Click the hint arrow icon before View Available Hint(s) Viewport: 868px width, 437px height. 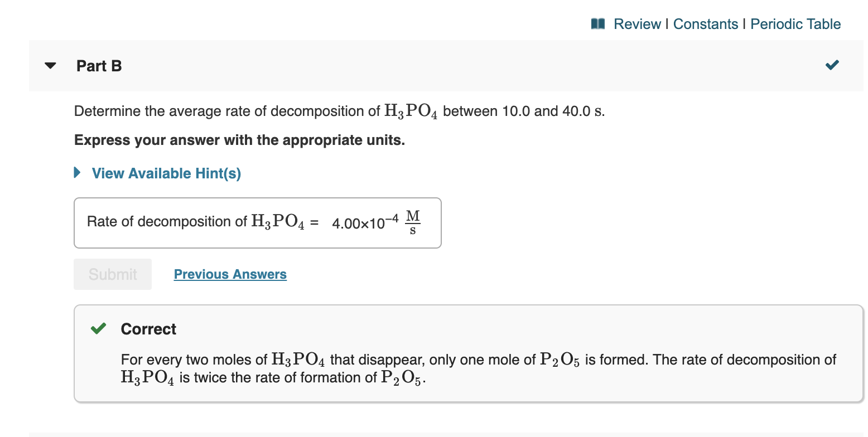76,173
